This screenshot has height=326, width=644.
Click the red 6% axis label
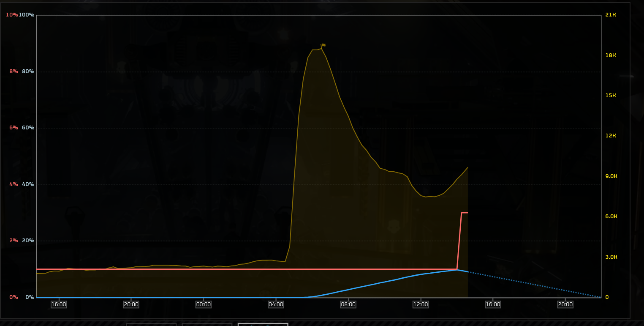(14, 128)
